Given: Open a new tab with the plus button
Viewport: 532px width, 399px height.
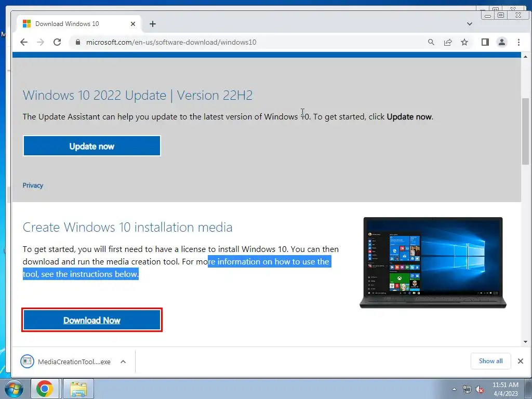Looking at the screenshot, I should pyautogui.click(x=153, y=24).
